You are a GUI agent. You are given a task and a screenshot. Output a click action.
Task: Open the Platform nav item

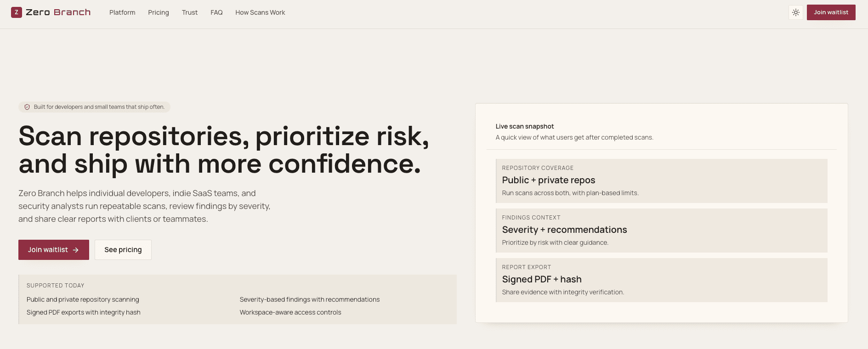122,12
